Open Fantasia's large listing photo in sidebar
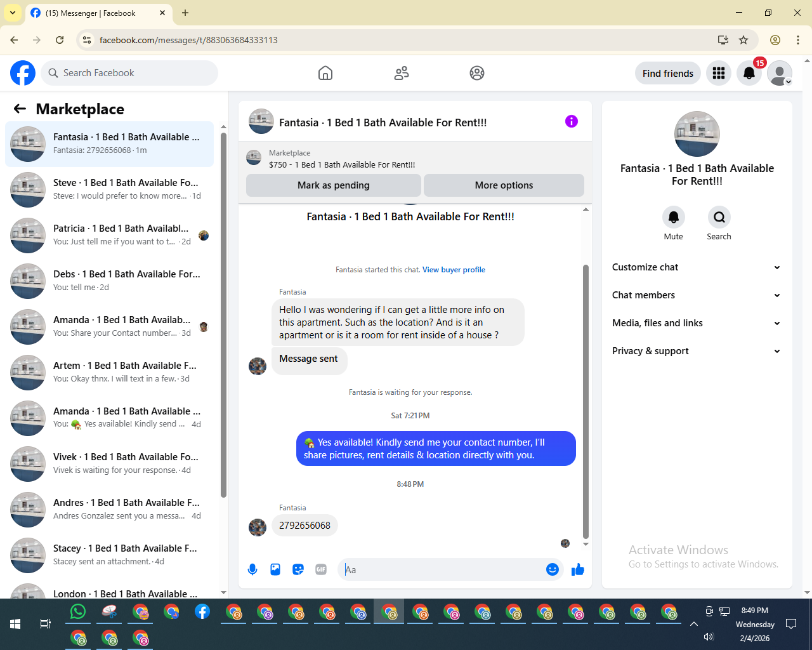The height and width of the screenshot is (650, 812). coord(697,134)
